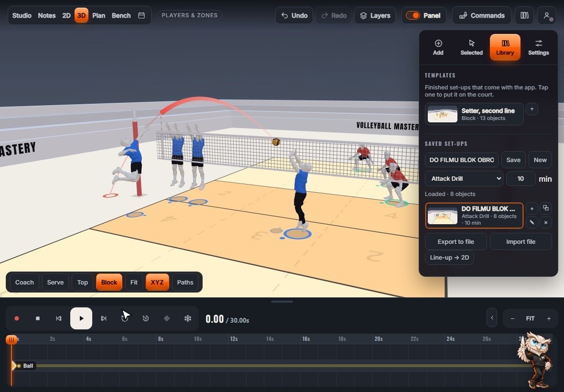
Task: Duplicate the DO FILMU BLOK set-up
Action: point(546,208)
